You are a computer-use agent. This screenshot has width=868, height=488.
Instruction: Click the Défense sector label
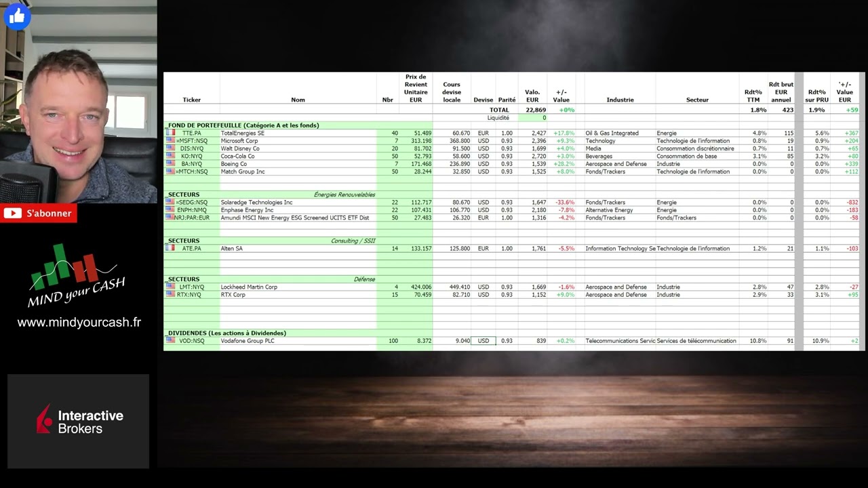pos(365,279)
